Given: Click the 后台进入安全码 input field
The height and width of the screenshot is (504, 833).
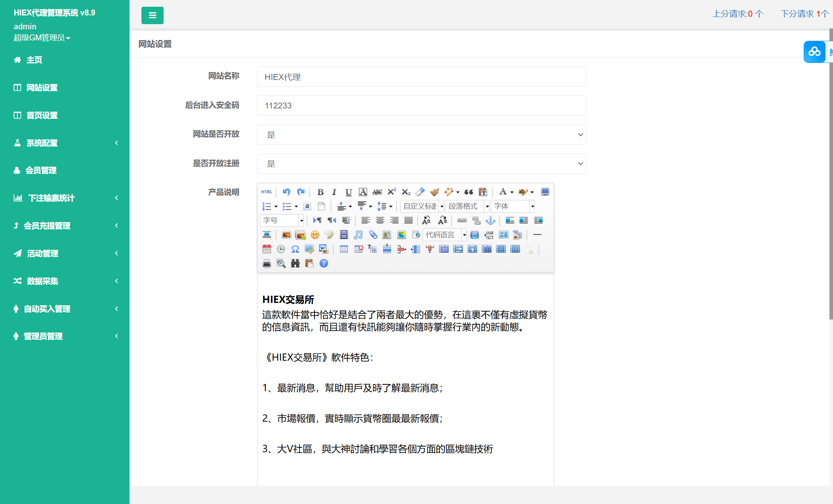Looking at the screenshot, I should [421, 106].
